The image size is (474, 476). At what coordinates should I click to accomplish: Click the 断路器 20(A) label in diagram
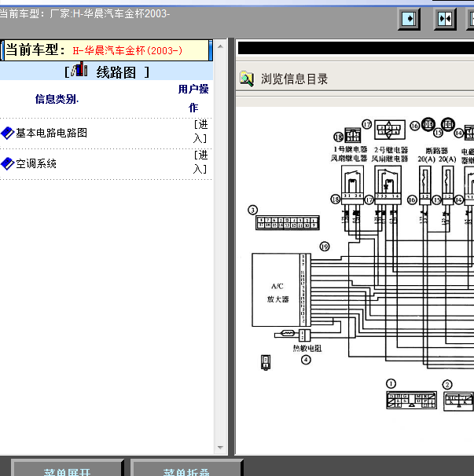click(x=437, y=155)
